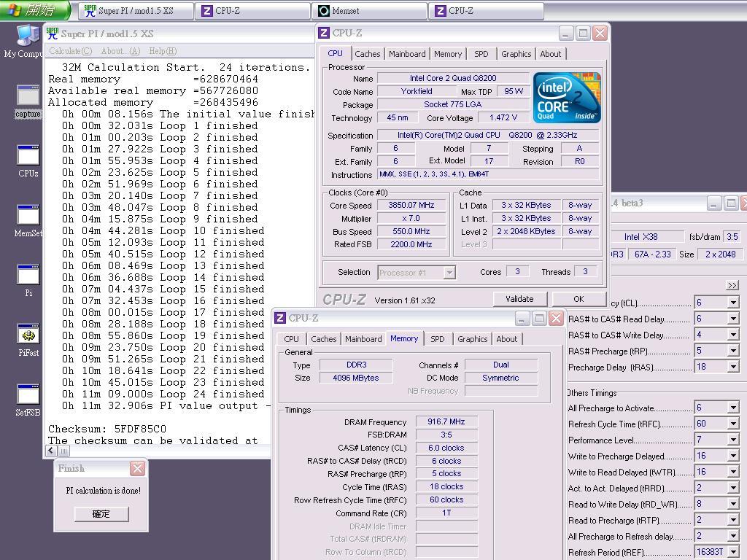Switch to Super PI taskbar button

136,11
